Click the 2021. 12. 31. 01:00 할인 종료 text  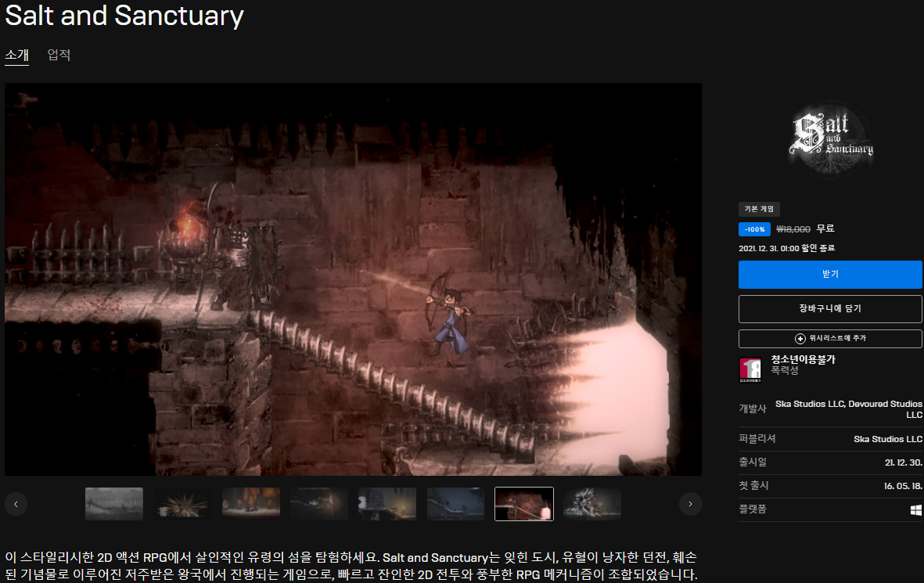point(787,248)
